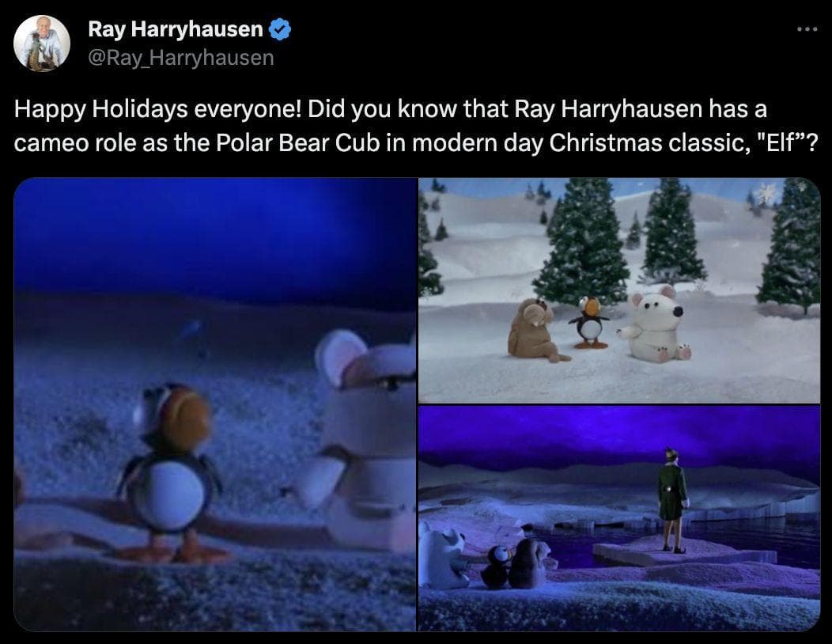The image size is (832, 644).
Task: Visit the @Ray_Harryhausen handle link
Action: (180, 58)
